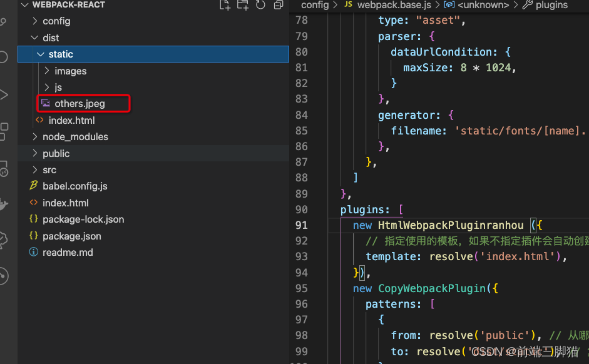Click the HTML icon of dist index.html
The width and height of the screenshot is (589, 364).
click(x=39, y=120)
